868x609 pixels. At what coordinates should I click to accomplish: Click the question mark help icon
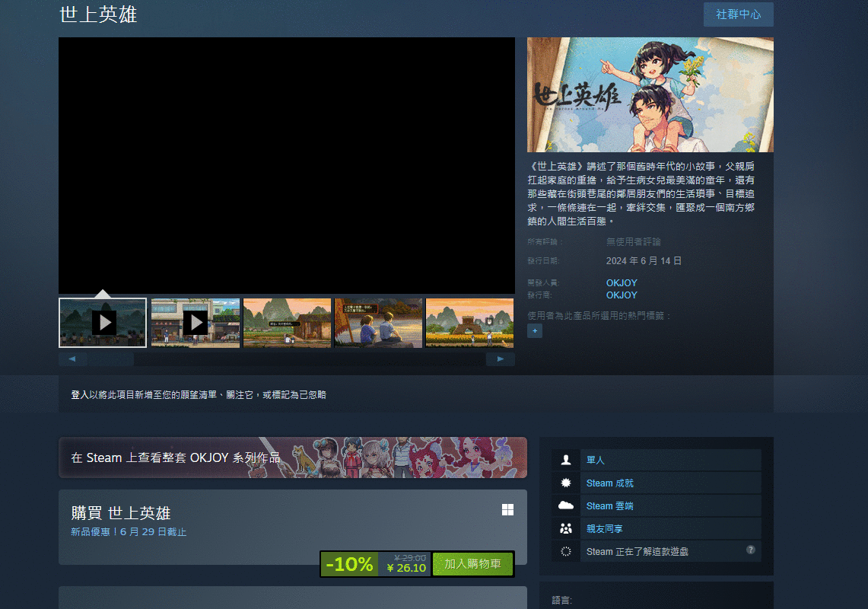click(x=750, y=550)
